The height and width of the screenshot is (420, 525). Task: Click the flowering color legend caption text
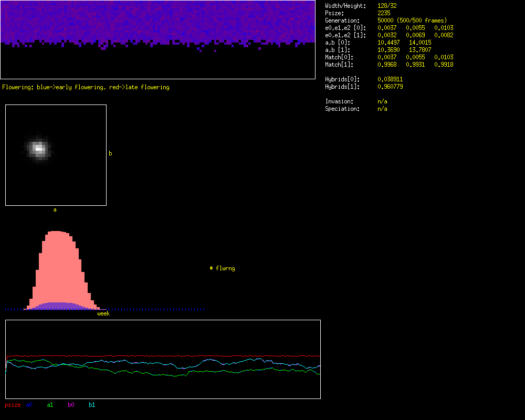(86, 87)
